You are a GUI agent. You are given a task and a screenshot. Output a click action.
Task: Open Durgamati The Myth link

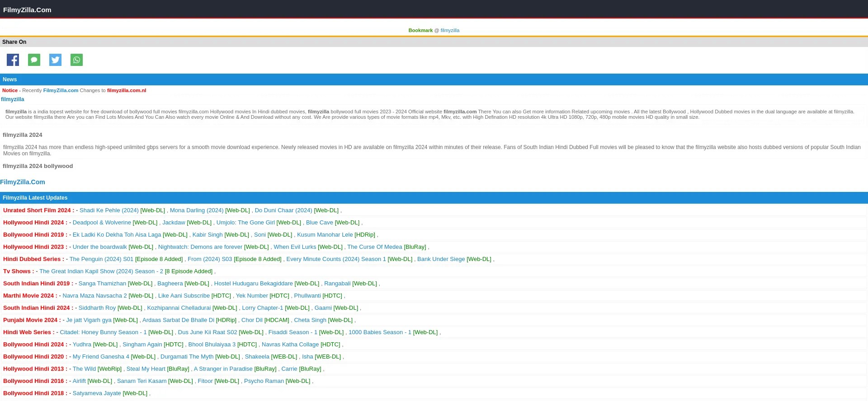pos(187,357)
